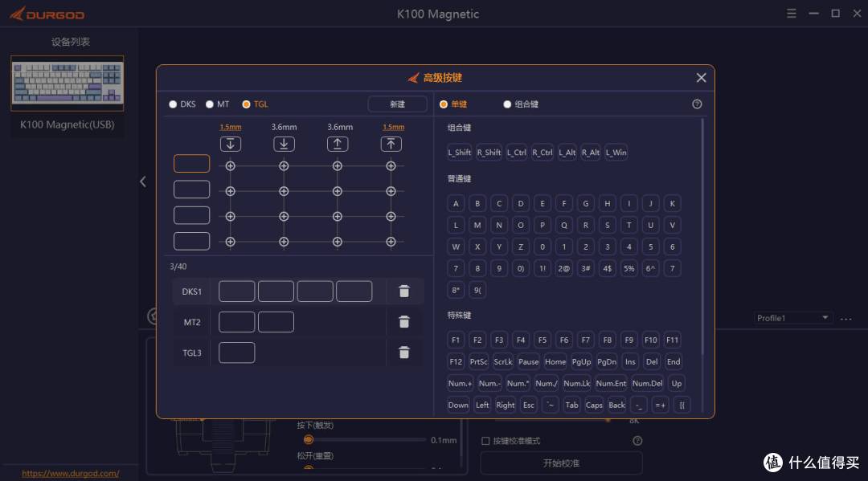Image resolution: width=868 pixels, height=481 pixels.
Task: Click the key list vertical scrollbar
Action: click(x=703, y=238)
